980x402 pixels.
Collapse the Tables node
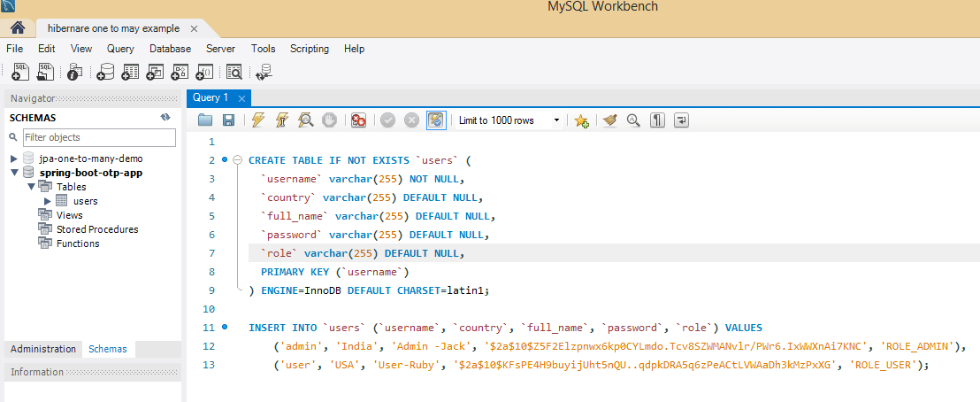[x=31, y=187]
